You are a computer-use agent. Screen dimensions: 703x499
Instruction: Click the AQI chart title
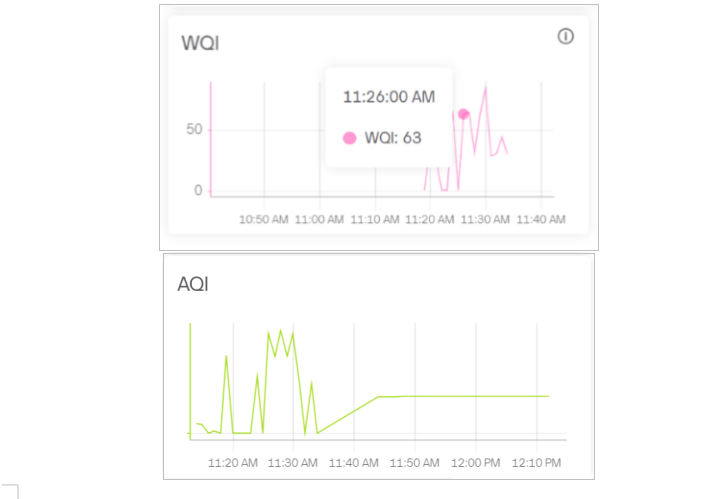pyautogui.click(x=192, y=284)
